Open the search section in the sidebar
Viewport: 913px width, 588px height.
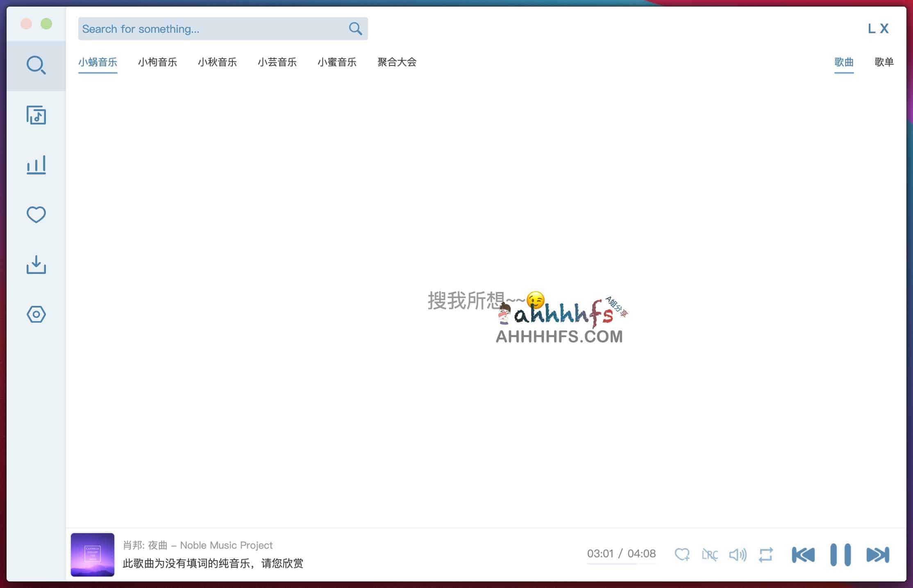coord(36,66)
